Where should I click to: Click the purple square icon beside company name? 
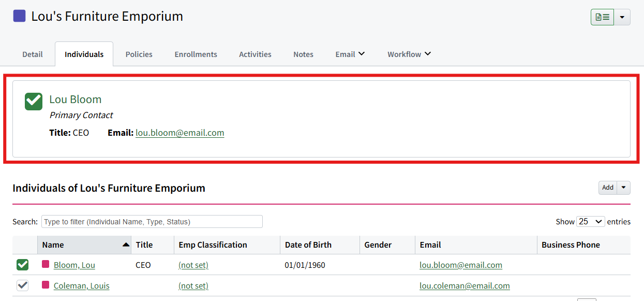pyautogui.click(x=19, y=16)
